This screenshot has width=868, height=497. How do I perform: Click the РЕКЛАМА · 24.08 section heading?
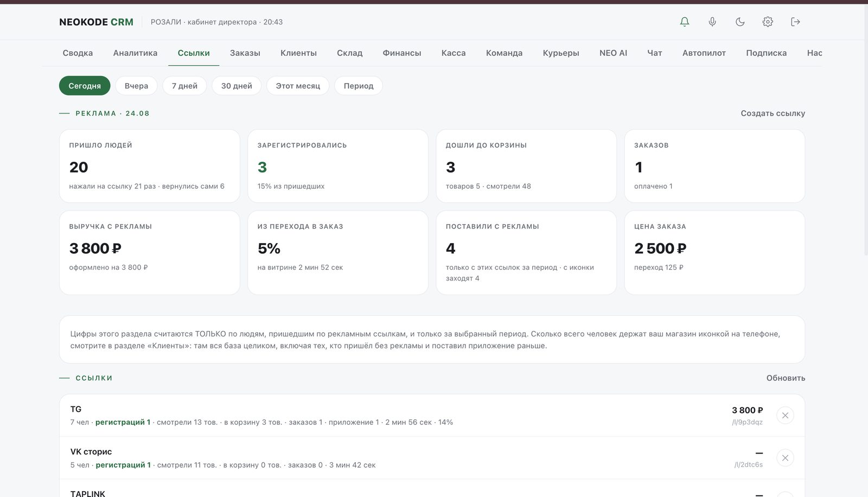pos(112,113)
